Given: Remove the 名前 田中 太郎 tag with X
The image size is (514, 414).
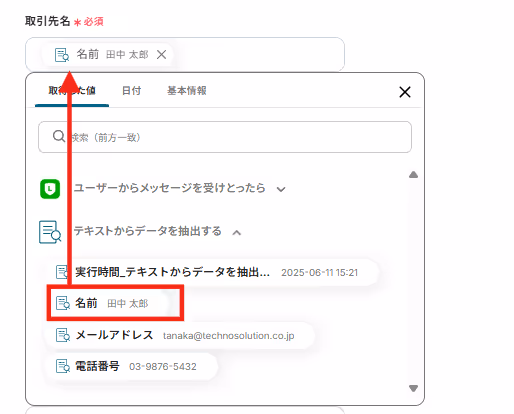Looking at the screenshot, I should pos(161,54).
